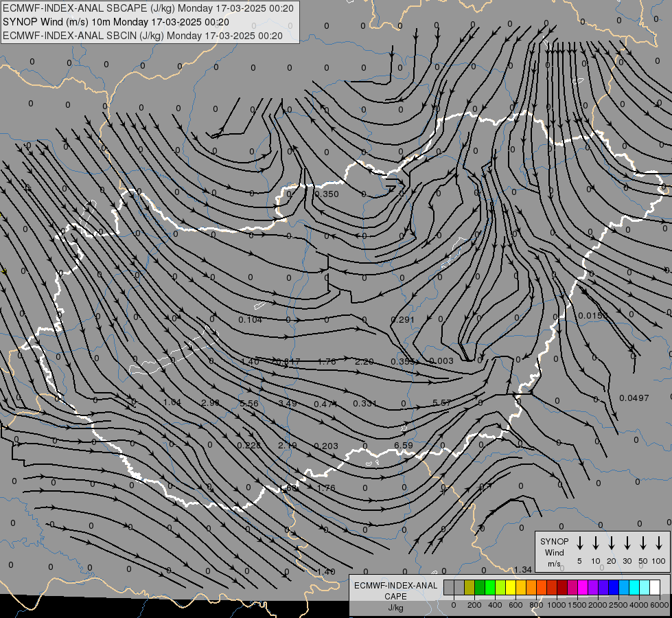672x618 pixels.
Task: Click the 0.203 value on the map
Action: coord(326,446)
